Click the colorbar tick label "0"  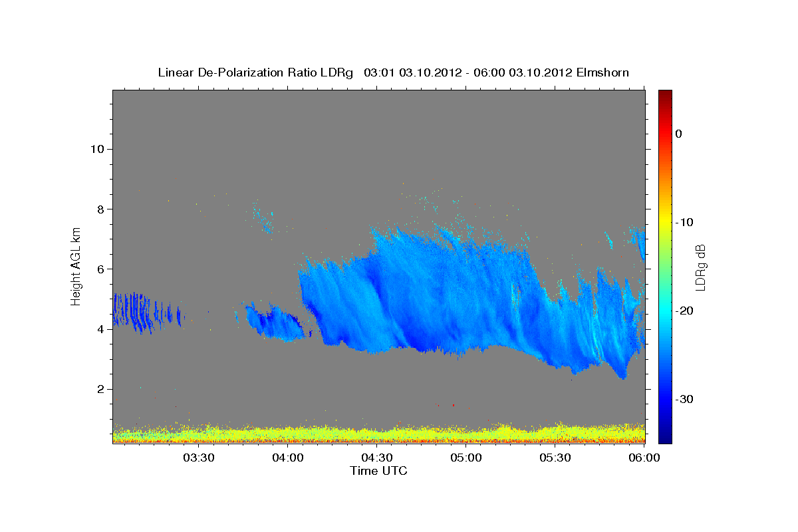(x=678, y=134)
